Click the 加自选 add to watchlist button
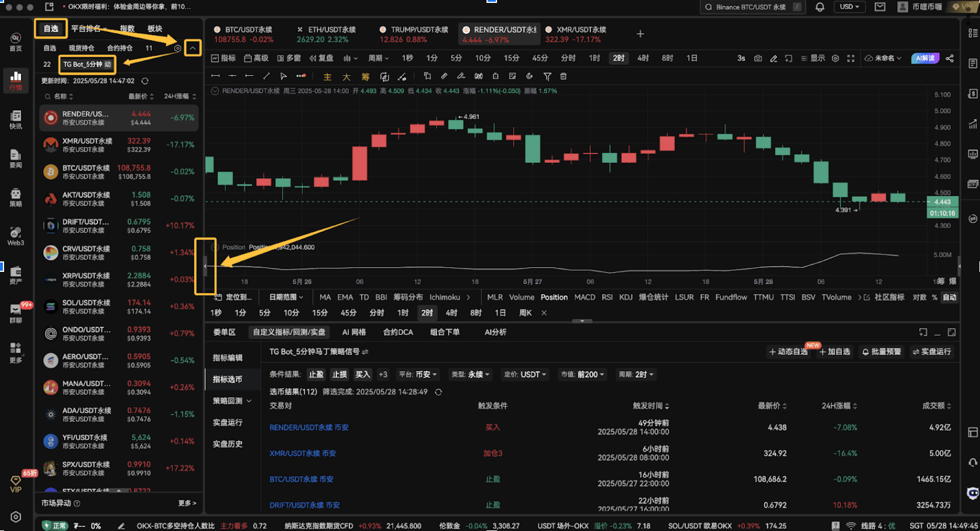Viewport: 980px width, 531px height. point(835,352)
